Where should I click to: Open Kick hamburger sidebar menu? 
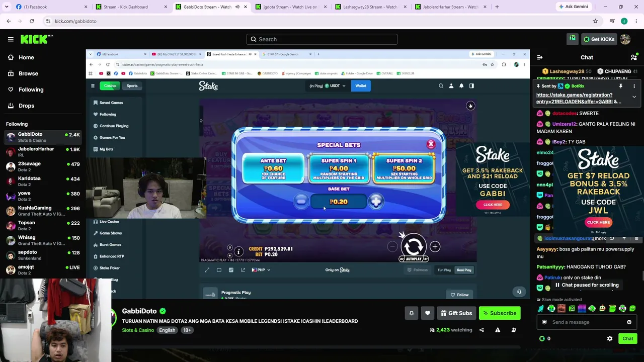click(11, 39)
